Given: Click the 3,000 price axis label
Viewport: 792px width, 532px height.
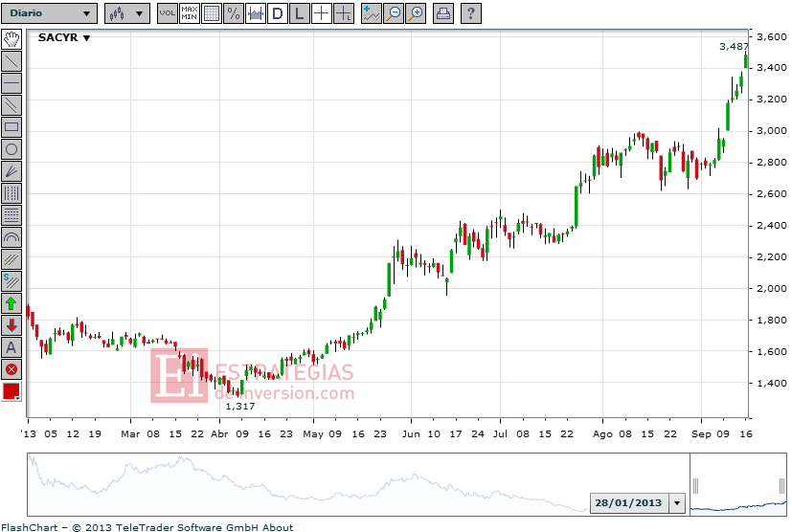Looking at the screenshot, I should click(x=772, y=131).
